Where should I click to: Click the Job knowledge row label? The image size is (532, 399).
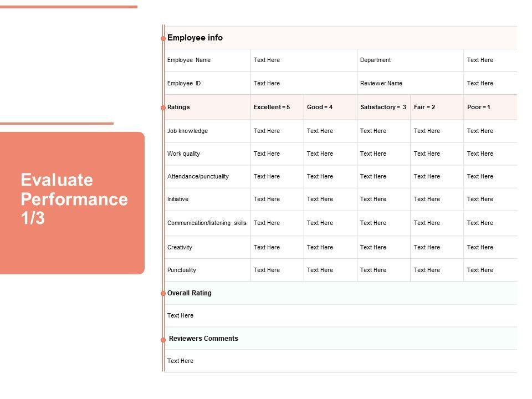pos(188,131)
